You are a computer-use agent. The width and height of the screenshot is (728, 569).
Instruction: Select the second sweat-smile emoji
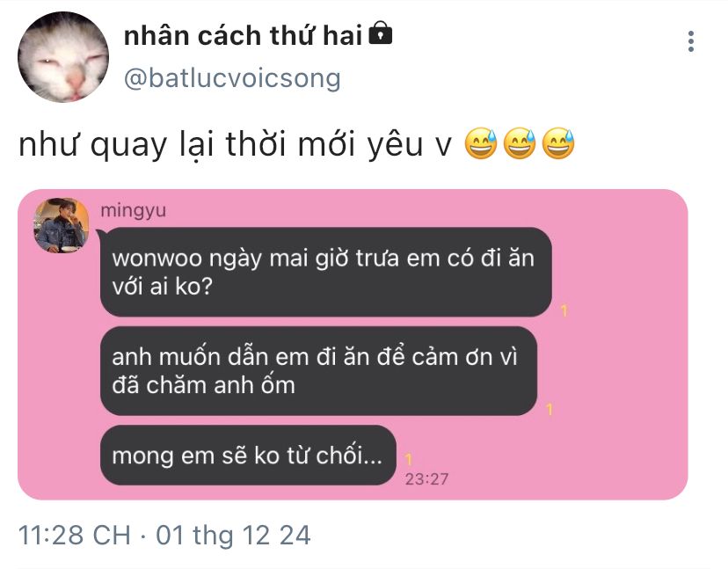(x=520, y=143)
